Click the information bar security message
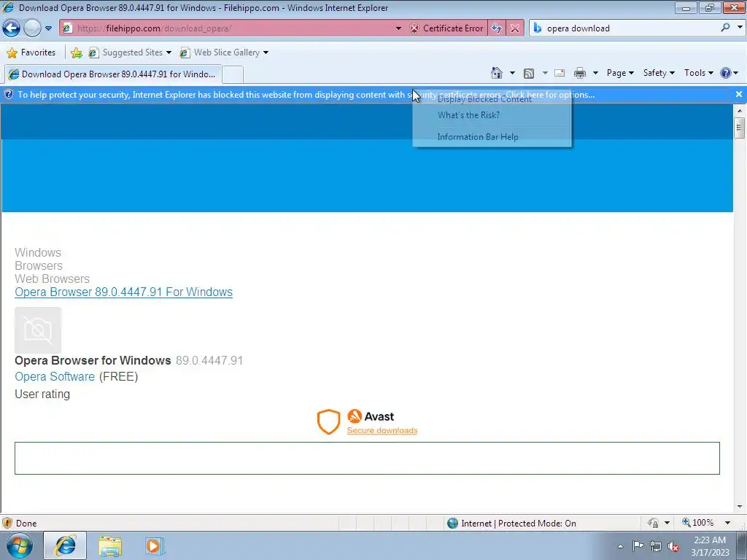747x560 pixels. pos(306,95)
